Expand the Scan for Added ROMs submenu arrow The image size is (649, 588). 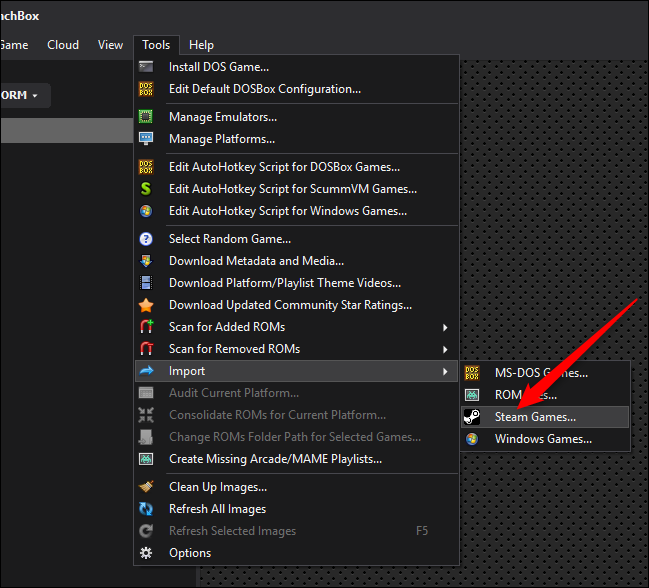coord(445,327)
